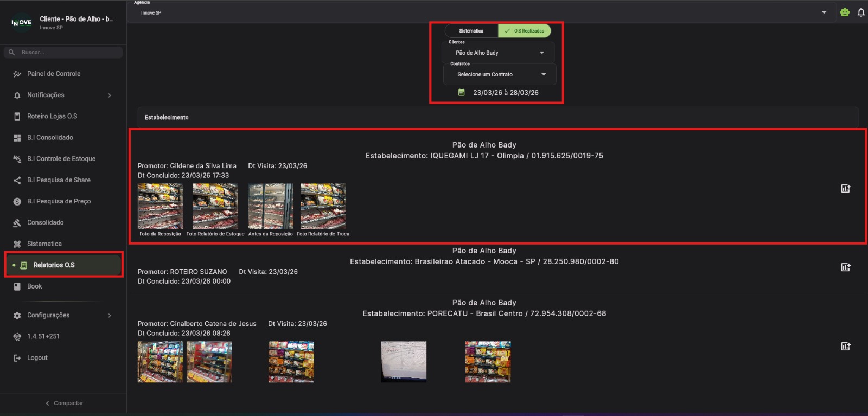This screenshot has height=416, width=868.
Task: Click the Relatorios O.S report icon
Action: tap(23, 265)
